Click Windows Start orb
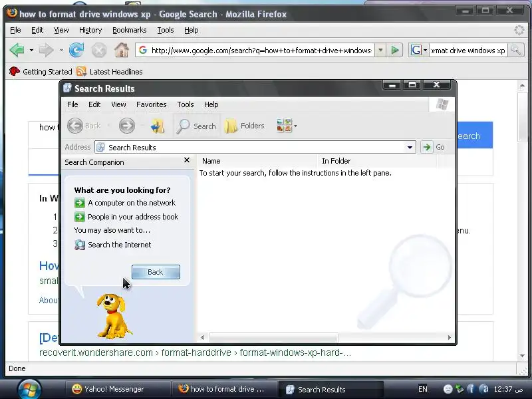The height and width of the screenshot is (399, 532). pyautogui.click(x=29, y=390)
